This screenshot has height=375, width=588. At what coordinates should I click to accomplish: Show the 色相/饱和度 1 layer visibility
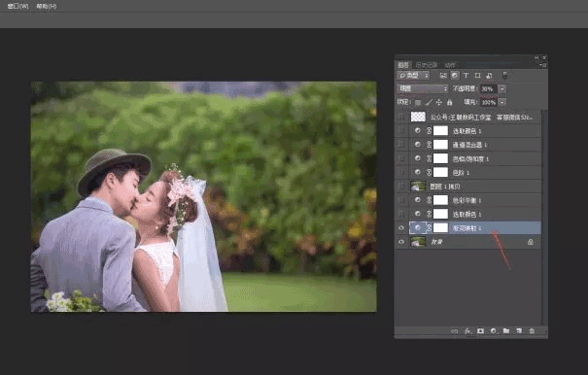click(x=401, y=158)
